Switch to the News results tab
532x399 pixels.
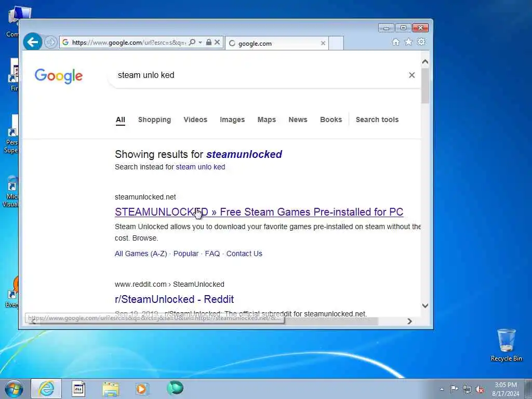pyautogui.click(x=298, y=120)
